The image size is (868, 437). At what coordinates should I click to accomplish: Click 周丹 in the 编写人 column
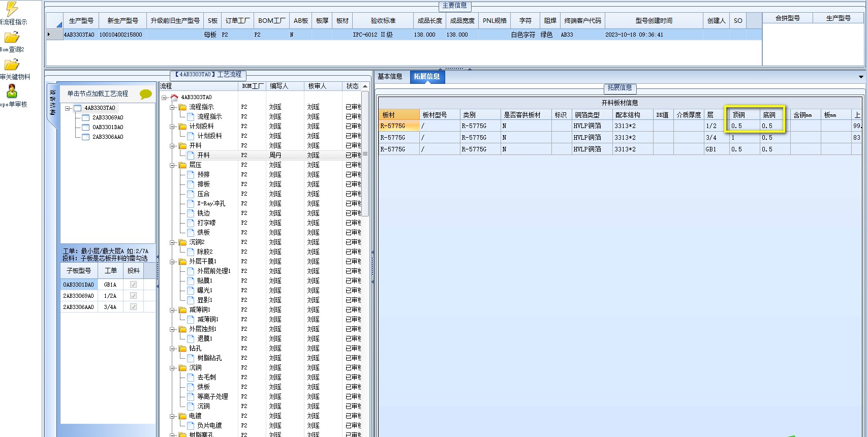click(x=275, y=155)
